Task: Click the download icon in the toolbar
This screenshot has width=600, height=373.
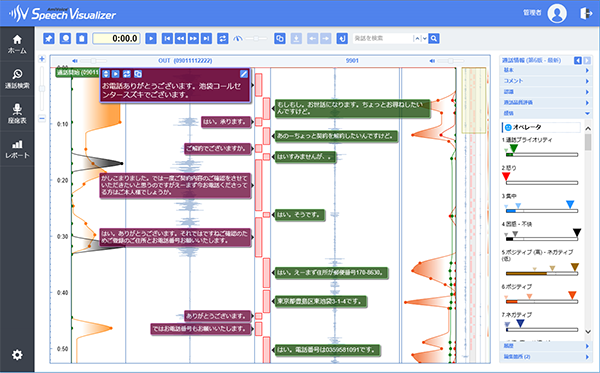Action: [x=296, y=38]
